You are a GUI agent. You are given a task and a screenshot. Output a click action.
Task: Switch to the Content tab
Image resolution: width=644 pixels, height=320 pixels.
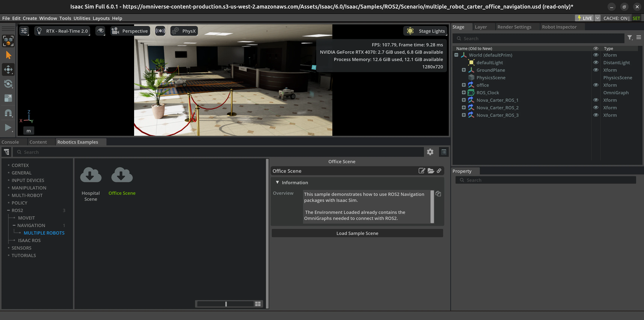(38, 142)
